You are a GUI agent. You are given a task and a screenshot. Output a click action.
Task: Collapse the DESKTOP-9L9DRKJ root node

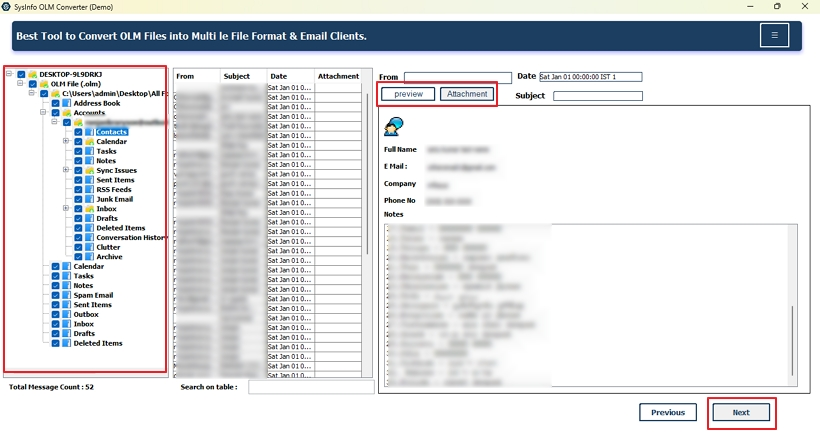coord(9,74)
